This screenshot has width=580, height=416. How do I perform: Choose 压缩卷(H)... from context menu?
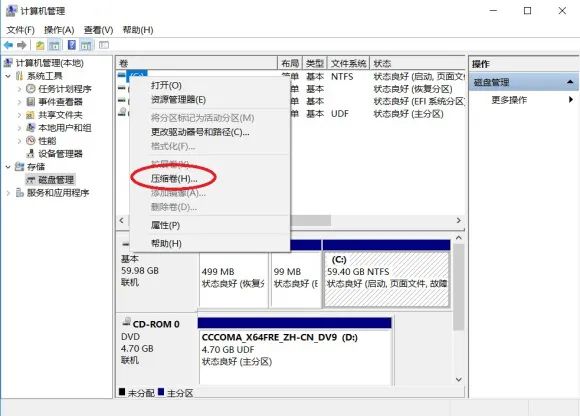click(209, 179)
